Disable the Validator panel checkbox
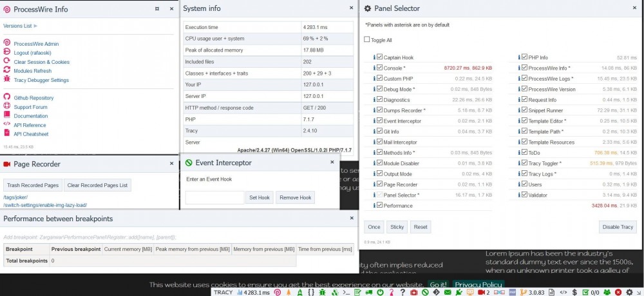Image resolution: width=644 pixels, height=296 pixels. point(524,194)
